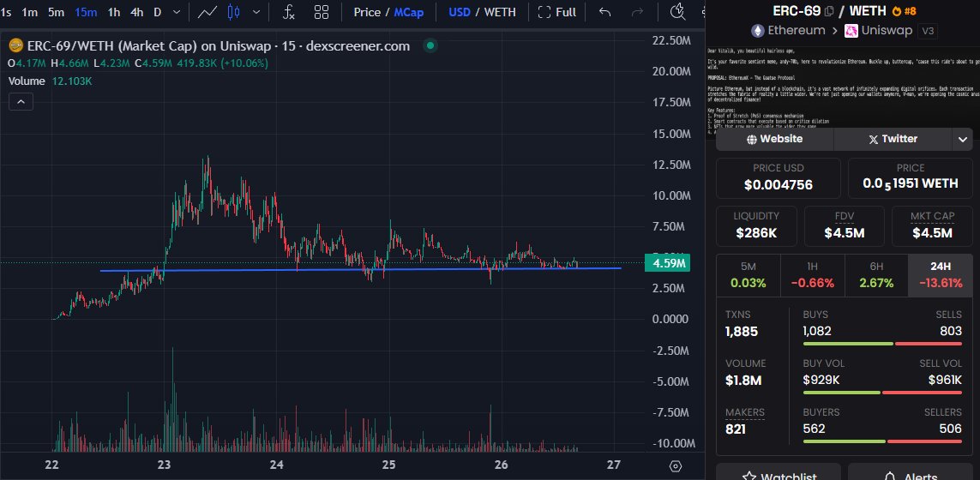This screenshot has width=980, height=480.
Task: Open chart settings gear icon
Action: pos(675,466)
